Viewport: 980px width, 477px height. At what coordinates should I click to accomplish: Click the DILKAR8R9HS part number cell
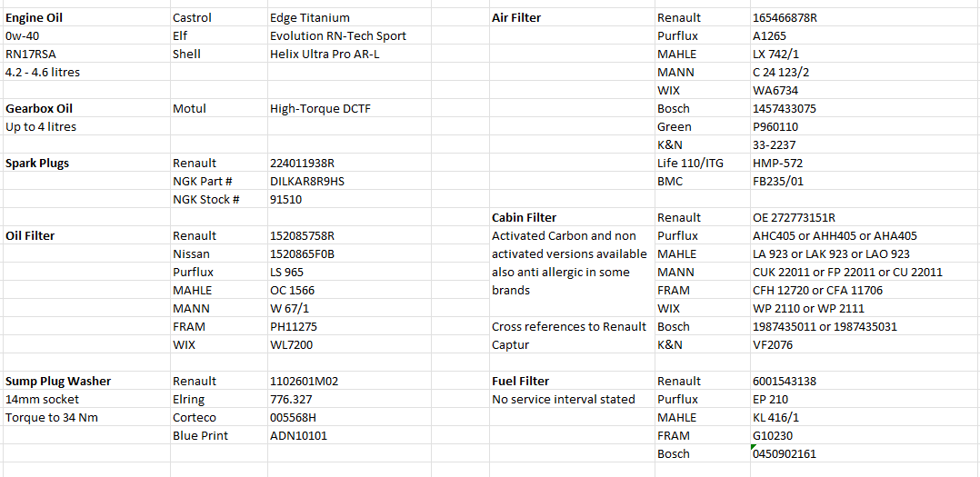[307, 181]
